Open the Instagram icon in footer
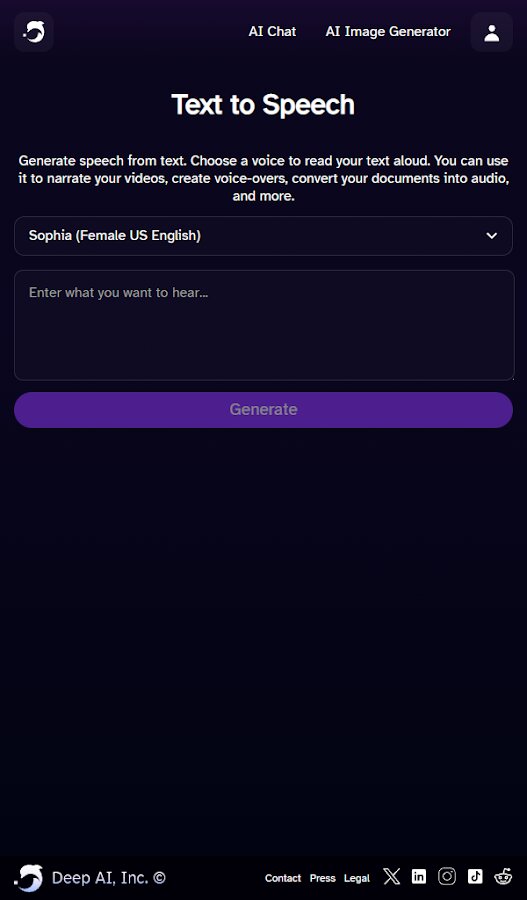This screenshot has width=527, height=900. [x=447, y=876]
